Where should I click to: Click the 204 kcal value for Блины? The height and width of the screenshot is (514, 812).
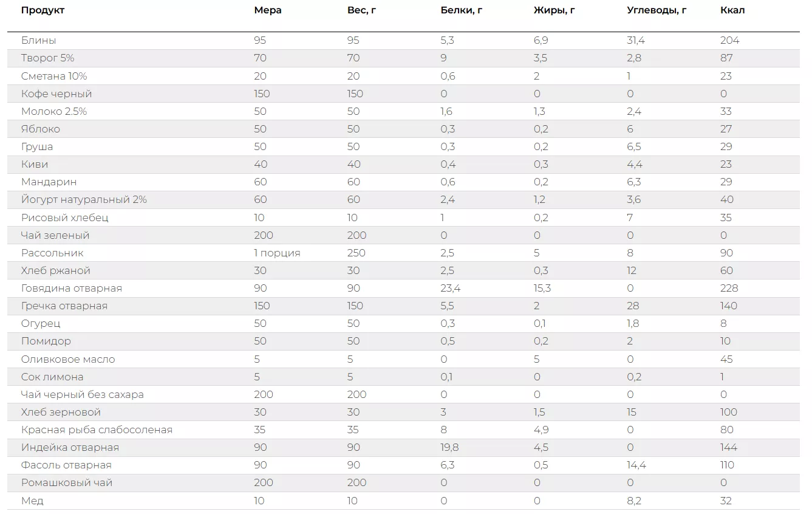729,40
